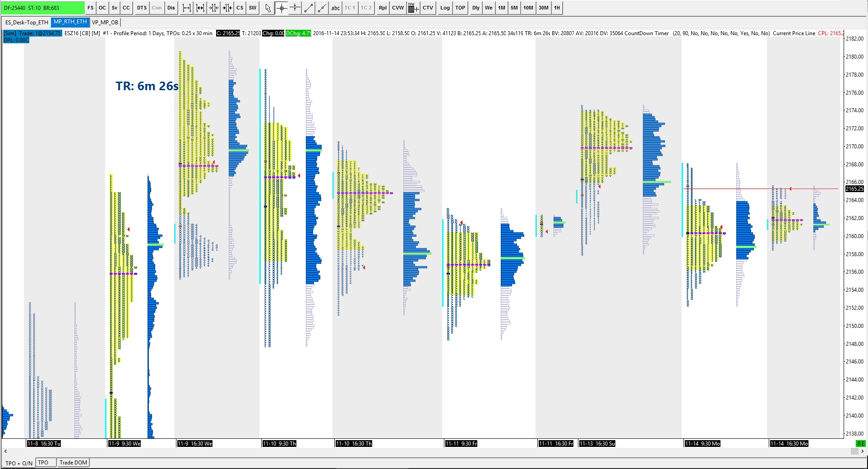Click the 2180.00 price axis label
The height and width of the screenshot is (469, 868).
(x=854, y=57)
